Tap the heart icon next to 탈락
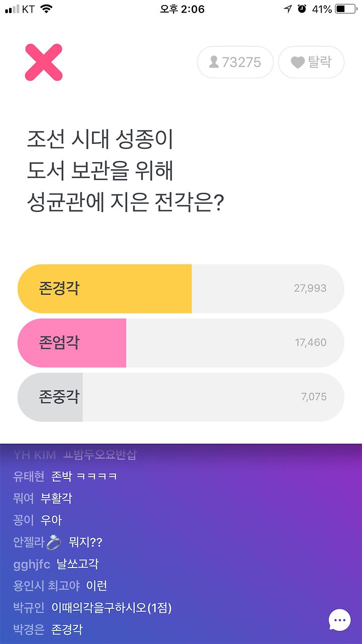362x644 pixels. pyautogui.click(x=298, y=62)
